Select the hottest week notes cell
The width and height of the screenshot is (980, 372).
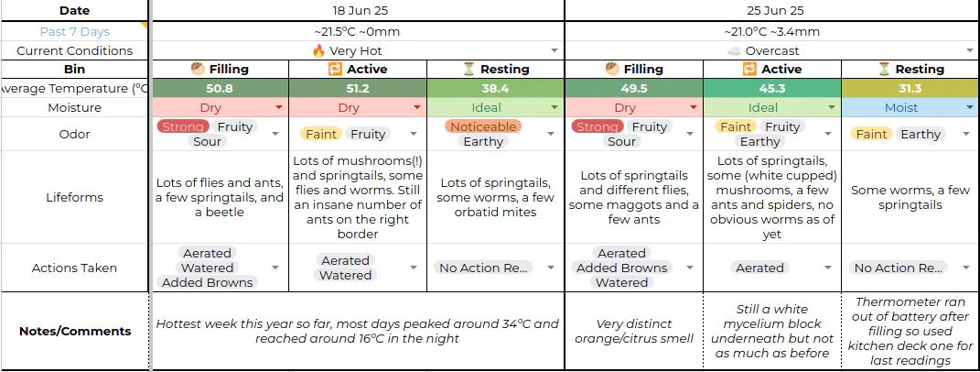pos(358,332)
